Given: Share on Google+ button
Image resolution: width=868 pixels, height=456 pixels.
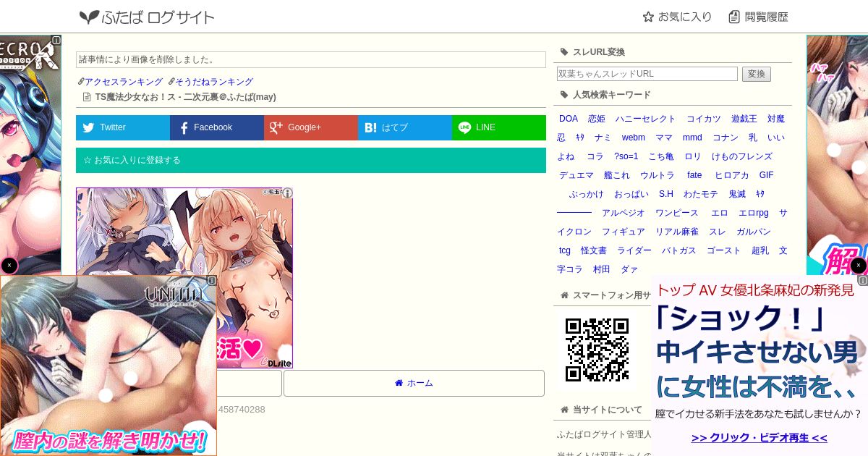Looking at the screenshot, I should (x=311, y=127).
